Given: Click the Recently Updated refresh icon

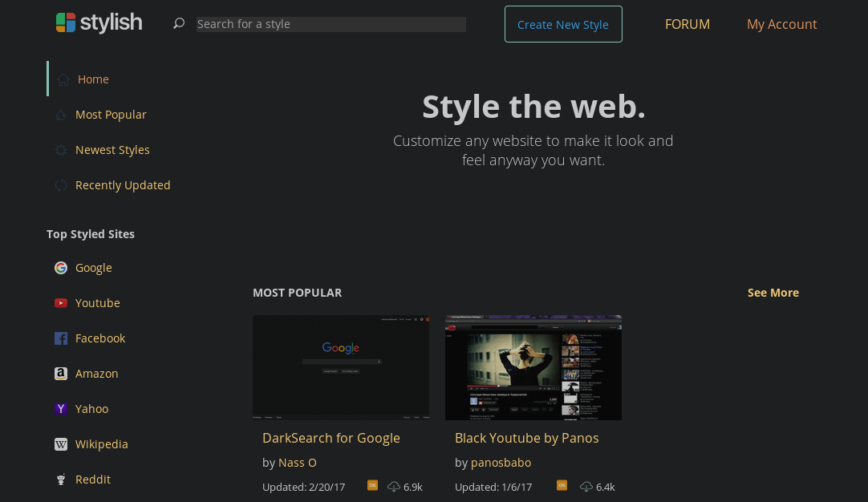Looking at the screenshot, I should 61,185.
